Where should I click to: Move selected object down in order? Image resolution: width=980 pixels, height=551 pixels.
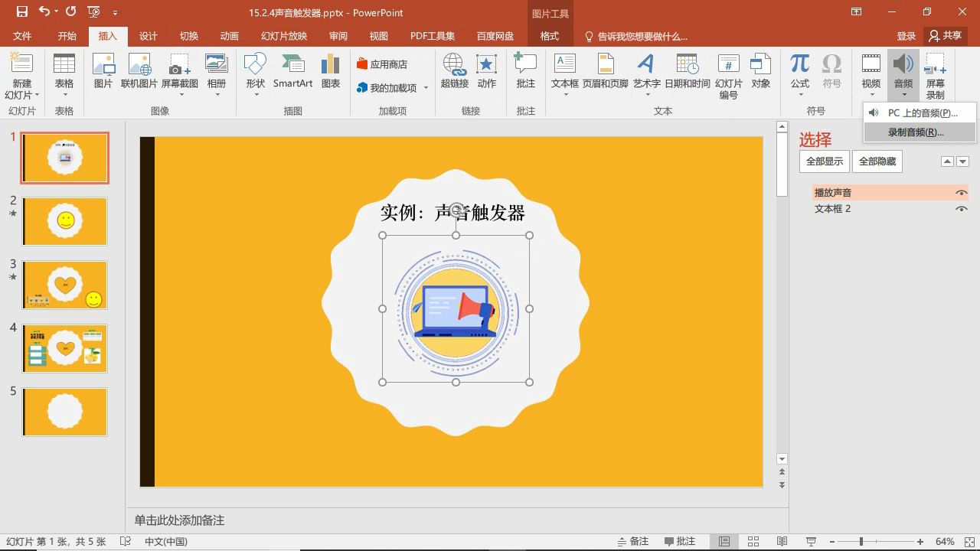click(963, 161)
